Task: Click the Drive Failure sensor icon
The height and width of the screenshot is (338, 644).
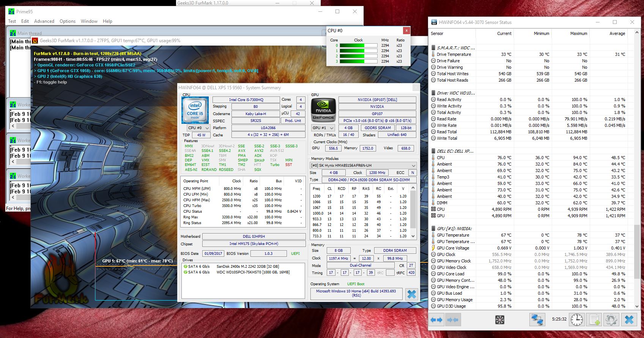Action: [433, 61]
